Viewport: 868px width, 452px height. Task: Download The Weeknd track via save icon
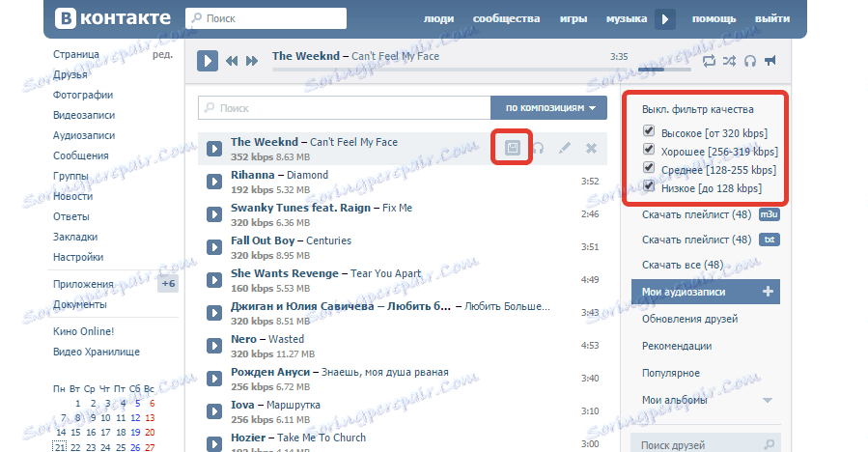[x=512, y=148]
